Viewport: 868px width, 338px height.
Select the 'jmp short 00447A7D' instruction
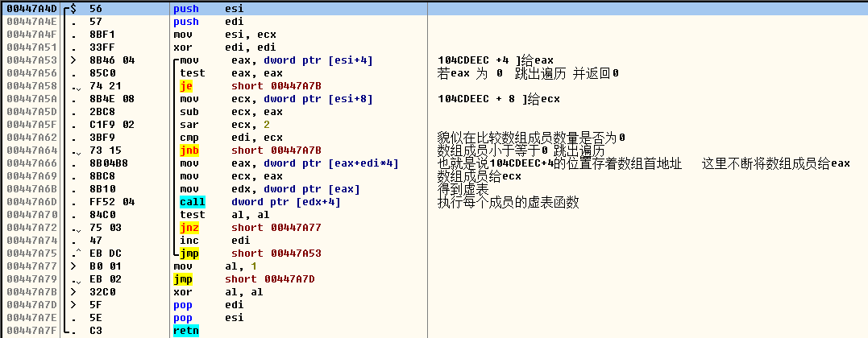tap(243, 278)
